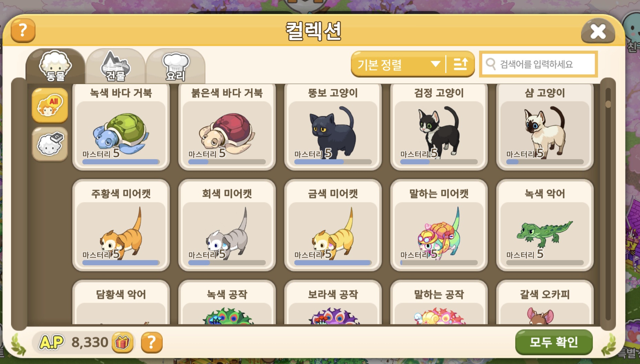Select the All animals filter icon
The image size is (640, 364).
click(50, 105)
